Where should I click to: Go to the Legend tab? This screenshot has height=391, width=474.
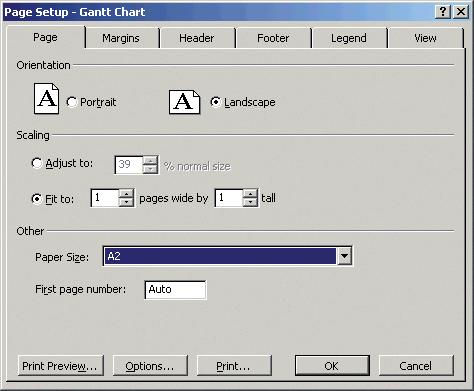point(349,38)
